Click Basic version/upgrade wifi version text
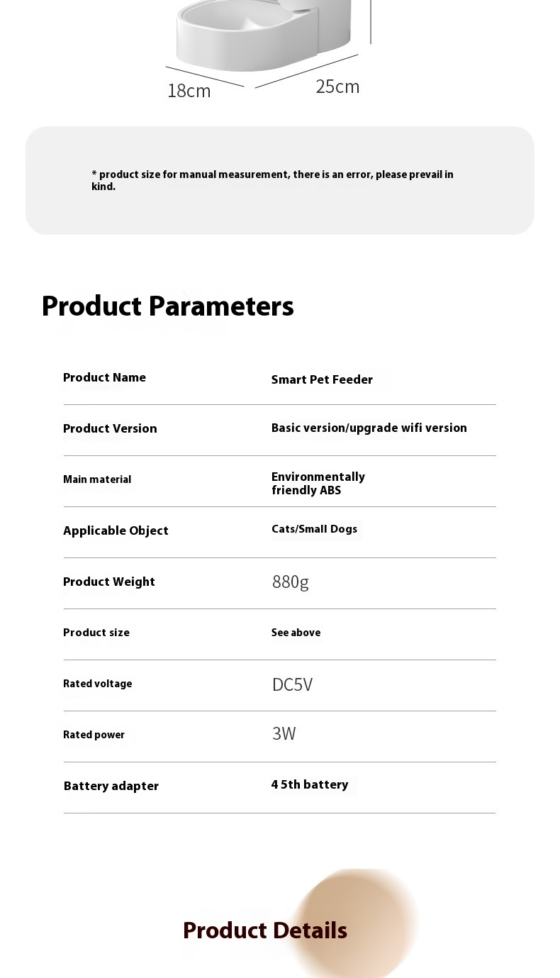This screenshot has width=560, height=978. click(x=369, y=428)
